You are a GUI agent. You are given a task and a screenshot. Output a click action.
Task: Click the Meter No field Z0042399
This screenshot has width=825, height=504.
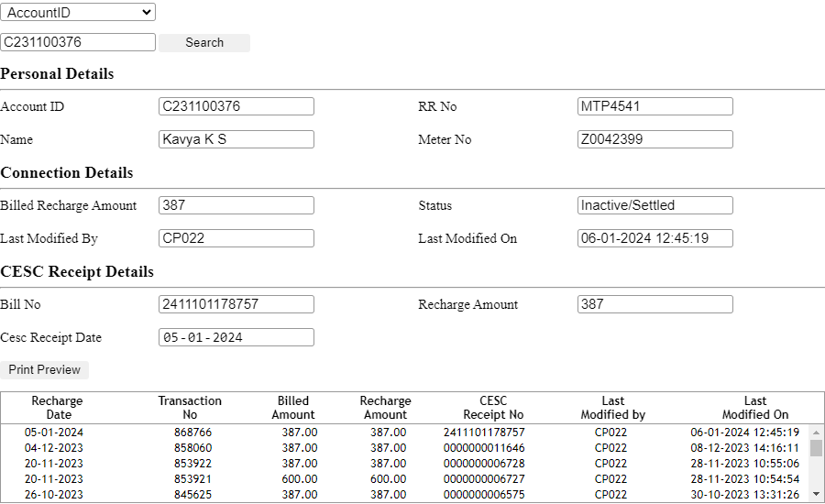pyautogui.click(x=655, y=139)
